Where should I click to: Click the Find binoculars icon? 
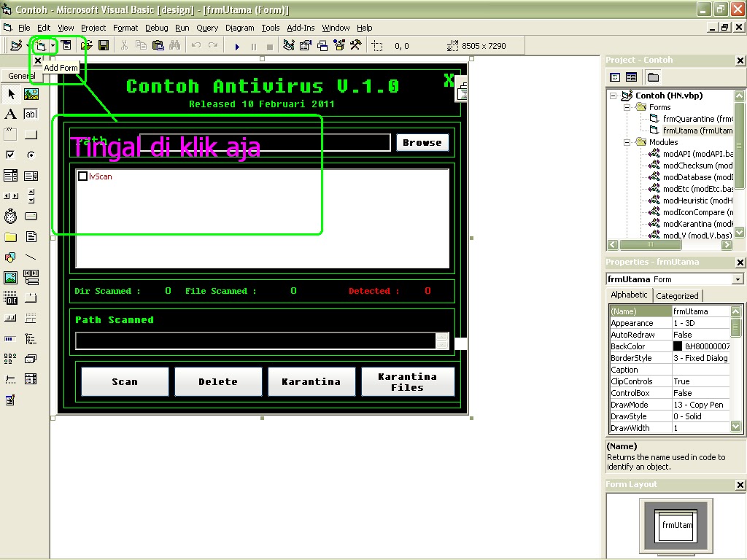175,46
